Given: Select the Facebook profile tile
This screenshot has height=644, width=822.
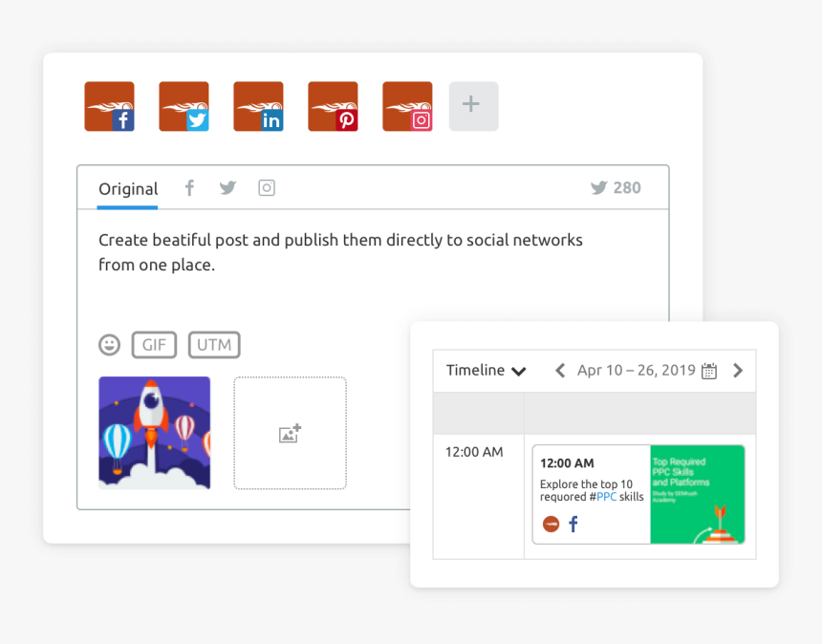Looking at the screenshot, I should [x=110, y=106].
